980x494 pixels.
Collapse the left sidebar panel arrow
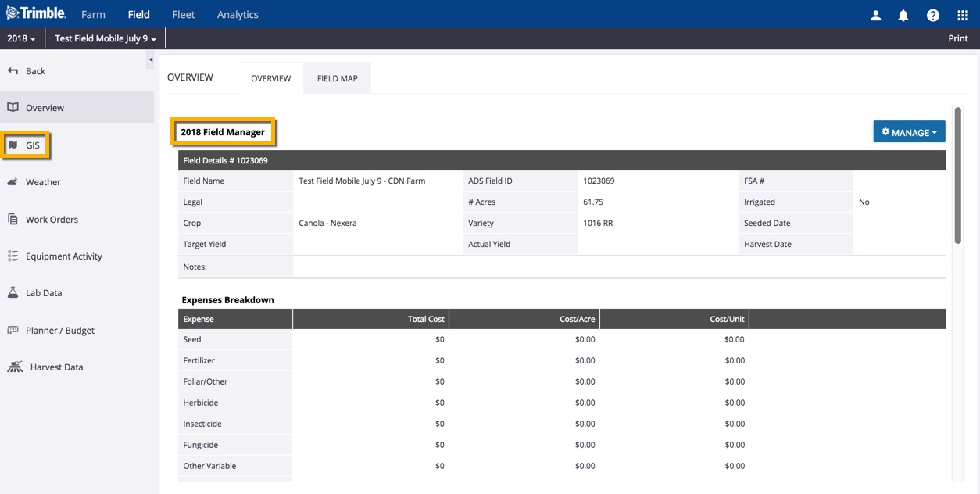coord(151,60)
